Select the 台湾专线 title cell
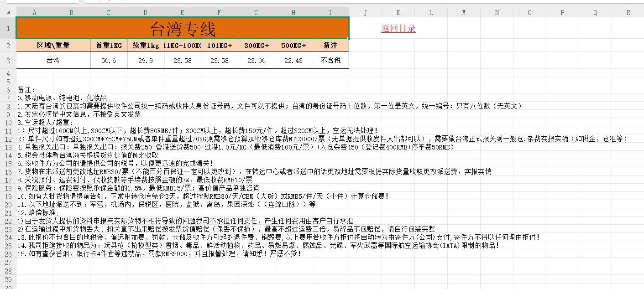Image resolution: width=644 pixels, height=289 pixels. coord(183,28)
